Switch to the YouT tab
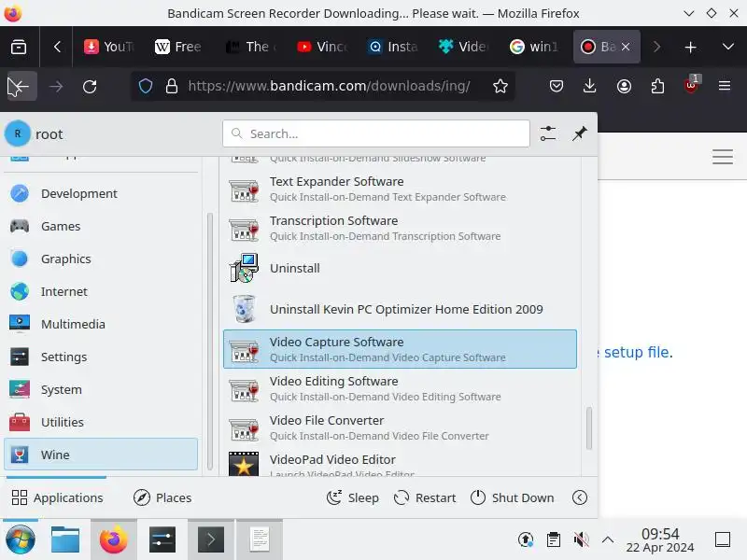 point(109,47)
